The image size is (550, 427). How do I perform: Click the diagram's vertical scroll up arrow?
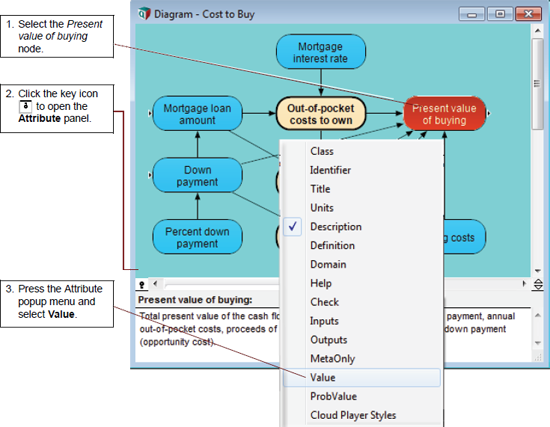(537, 31)
